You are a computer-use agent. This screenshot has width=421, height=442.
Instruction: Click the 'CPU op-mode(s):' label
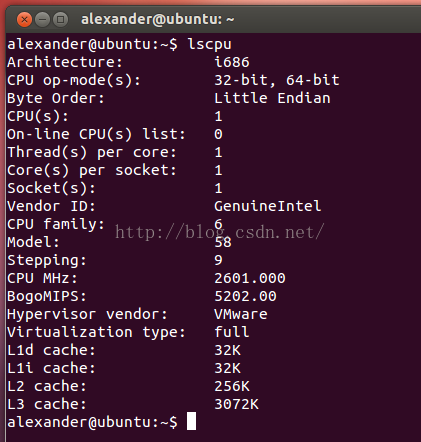click(x=74, y=80)
